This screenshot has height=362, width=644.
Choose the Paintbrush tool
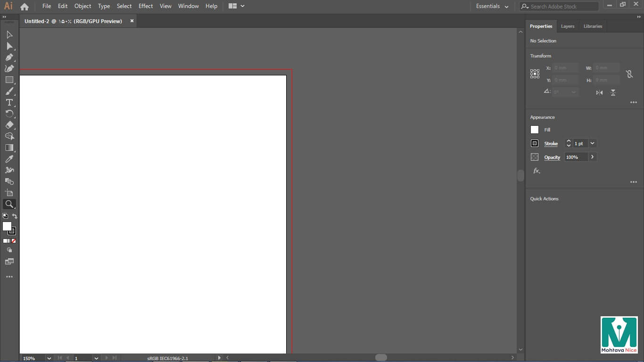point(9,91)
